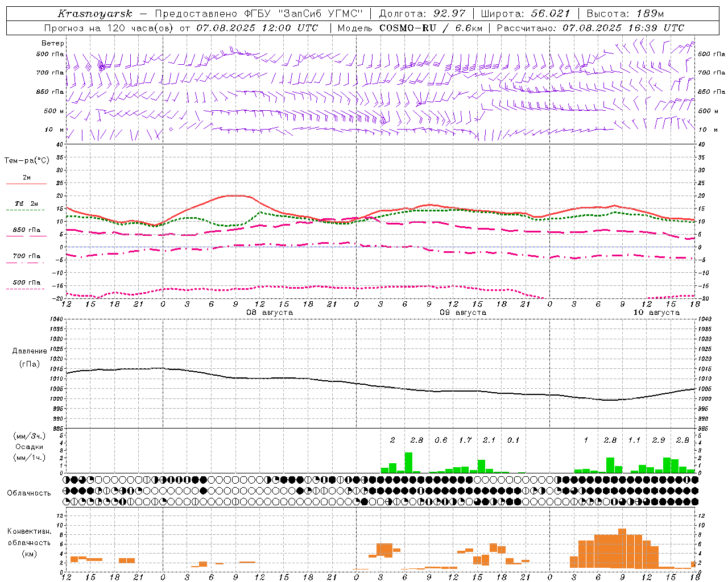Click the 'Тем-ра(°C)' temperature panel label
The width and height of the screenshot is (728, 582).
pyautogui.click(x=27, y=161)
